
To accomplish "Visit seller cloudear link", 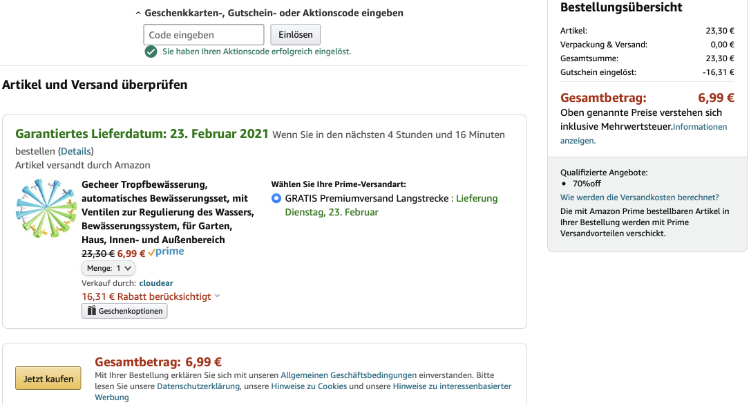I will pos(155,283).
